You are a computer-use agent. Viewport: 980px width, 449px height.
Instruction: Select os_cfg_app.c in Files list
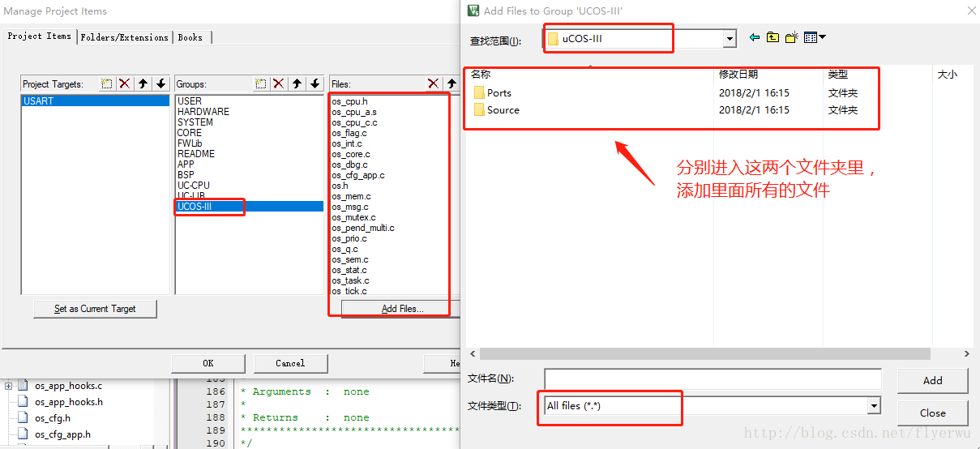(358, 175)
